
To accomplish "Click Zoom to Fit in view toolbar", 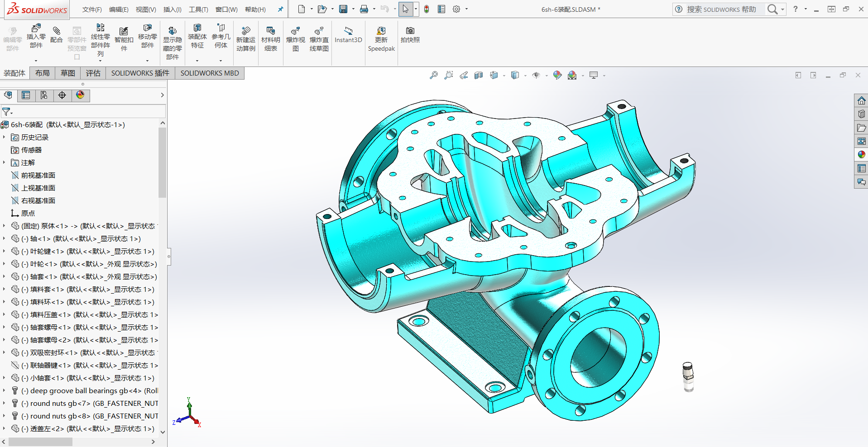I will (x=434, y=75).
